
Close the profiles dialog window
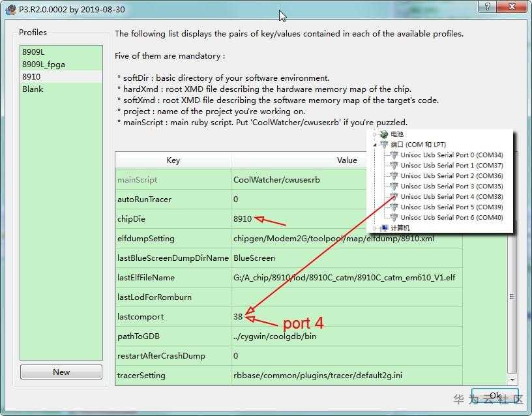coord(512,7)
